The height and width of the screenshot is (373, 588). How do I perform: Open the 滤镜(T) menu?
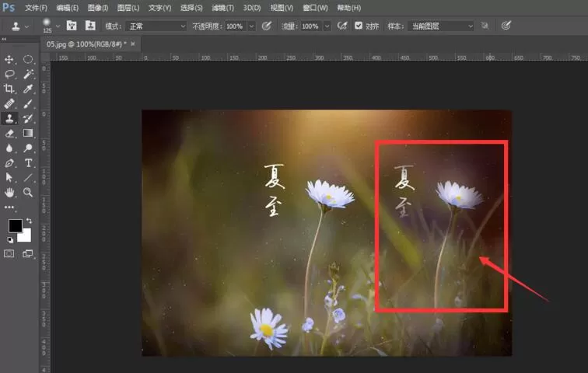click(222, 8)
